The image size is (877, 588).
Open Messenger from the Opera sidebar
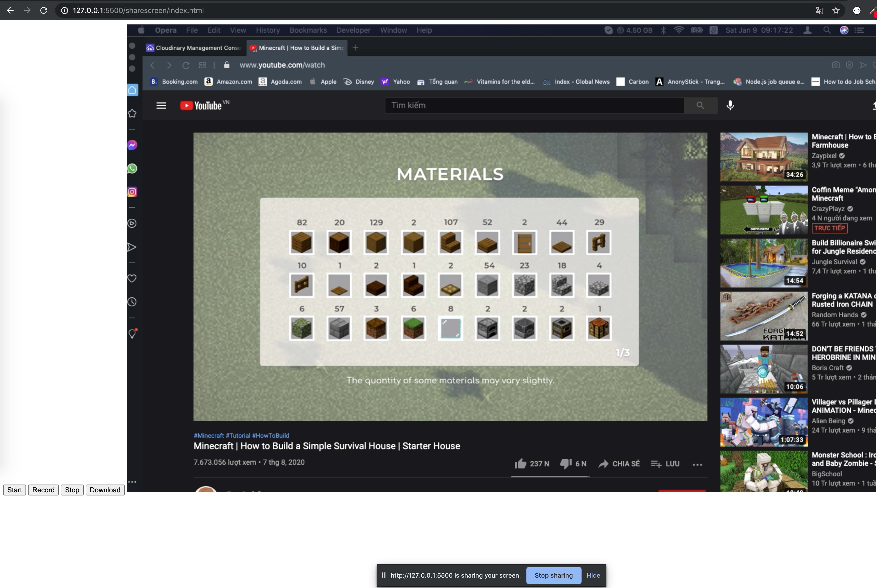coord(132,145)
